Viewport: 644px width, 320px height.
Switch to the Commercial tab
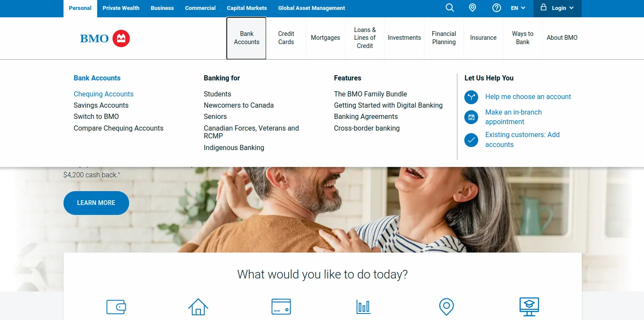pyautogui.click(x=200, y=8)
